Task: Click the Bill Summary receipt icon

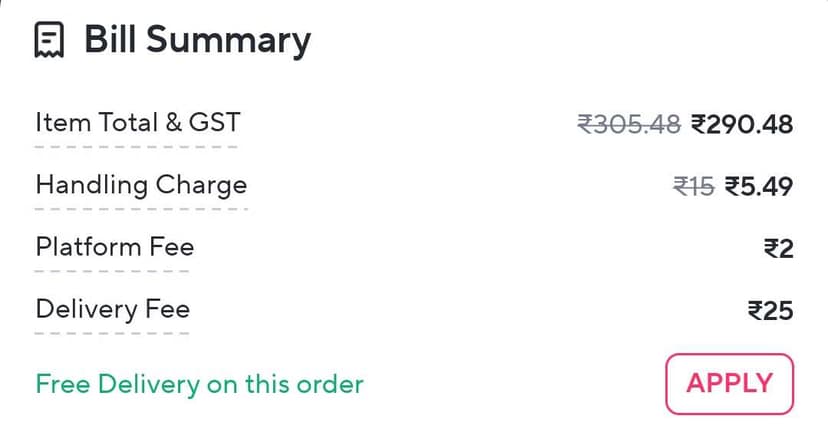Action: (x=50, y=41)
